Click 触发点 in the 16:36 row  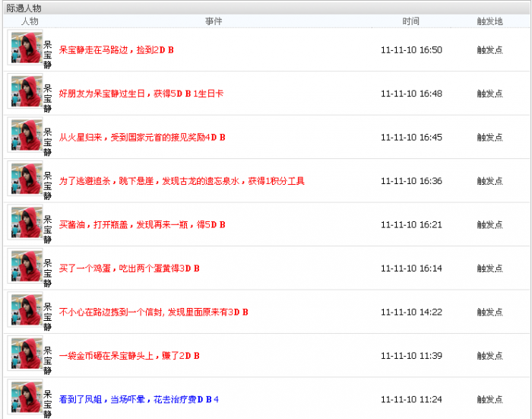point(489,181)
